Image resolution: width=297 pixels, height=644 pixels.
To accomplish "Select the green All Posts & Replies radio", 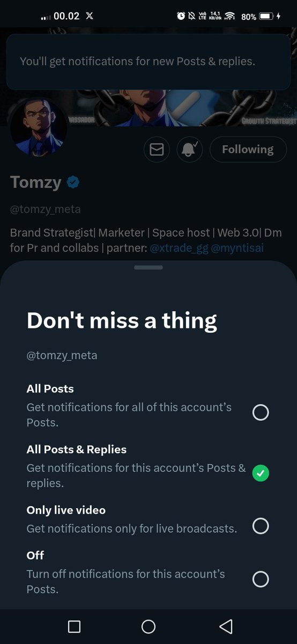I will (x=261, y=473).
